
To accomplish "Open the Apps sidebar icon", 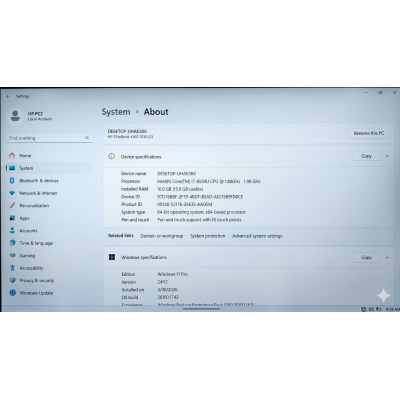I will (x=12, y=218).
